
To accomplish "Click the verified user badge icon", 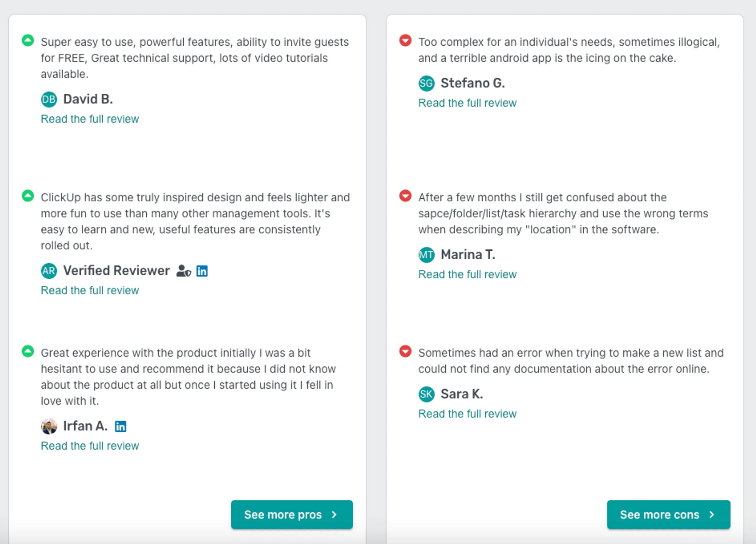I will 184,271.
